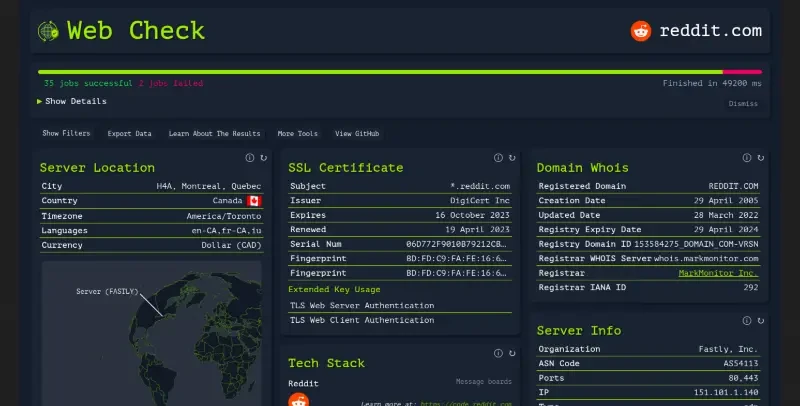The height and width of the screenshot is (406, 800).
Task: Click the Web Check globe logo icon
Action: [x=48, y=31]
